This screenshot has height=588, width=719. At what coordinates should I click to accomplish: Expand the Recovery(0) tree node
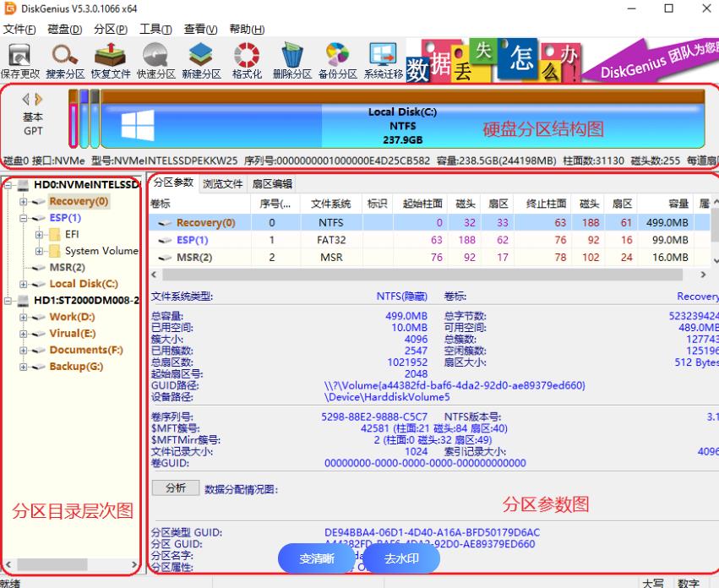click(24, 202)
